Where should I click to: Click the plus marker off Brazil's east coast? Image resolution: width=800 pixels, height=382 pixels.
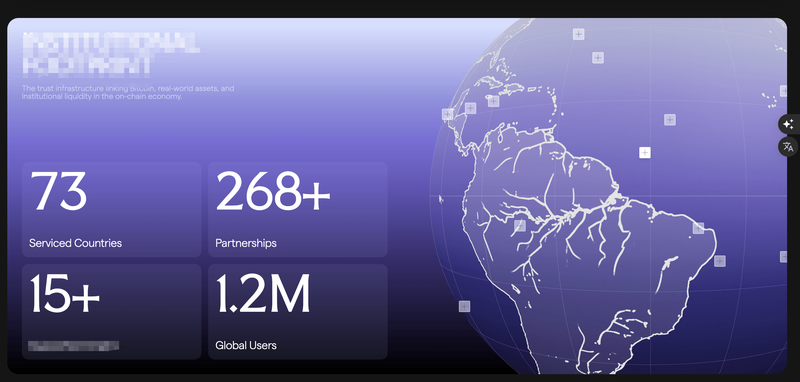(719, 261)
